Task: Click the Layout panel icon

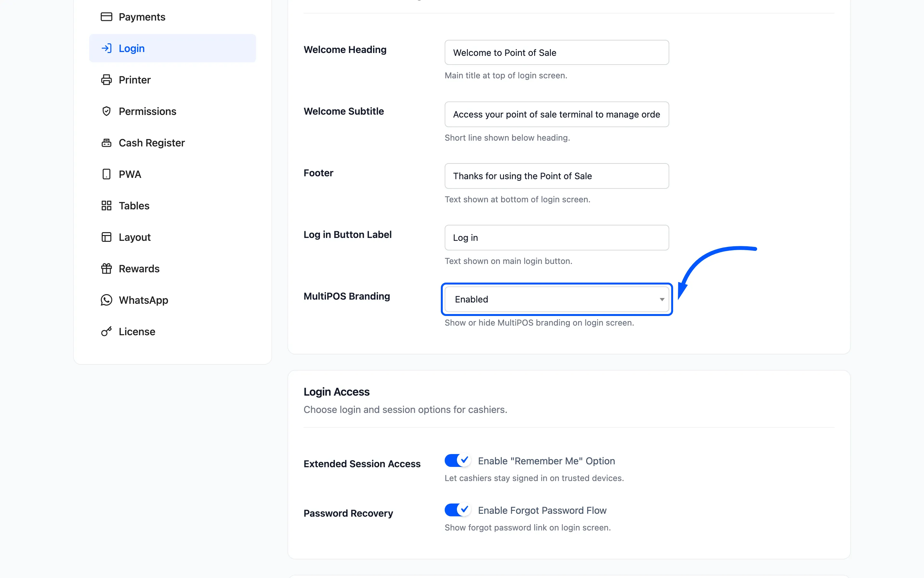Action: (x=106, y=237)
